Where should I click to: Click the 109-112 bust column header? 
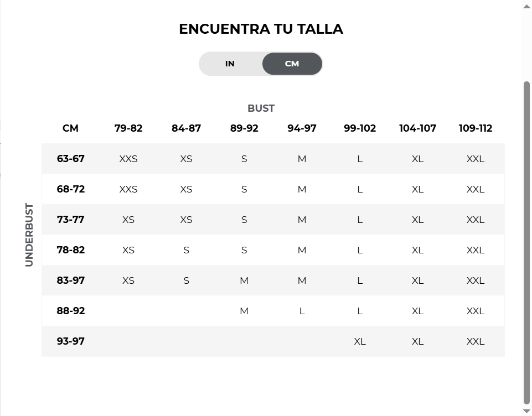[476, 128]
